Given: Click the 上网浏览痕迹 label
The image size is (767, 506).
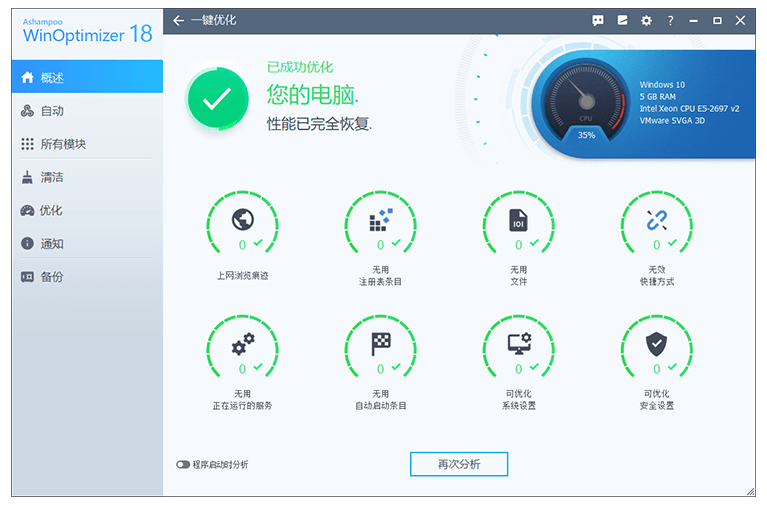Looking at the screenshot, I should (x=243, y=276).
